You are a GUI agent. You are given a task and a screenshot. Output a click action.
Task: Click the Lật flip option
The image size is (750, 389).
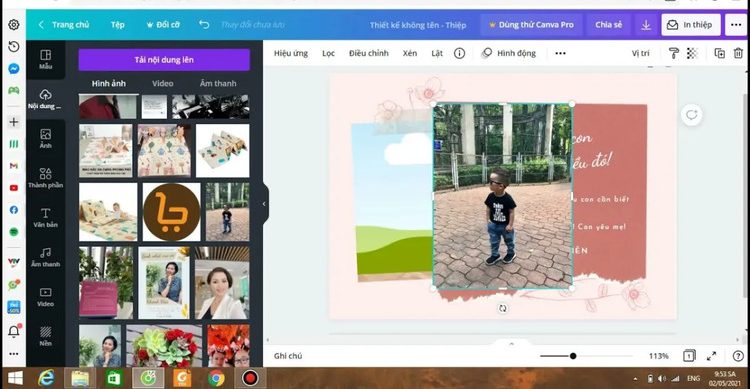point(437,53)
